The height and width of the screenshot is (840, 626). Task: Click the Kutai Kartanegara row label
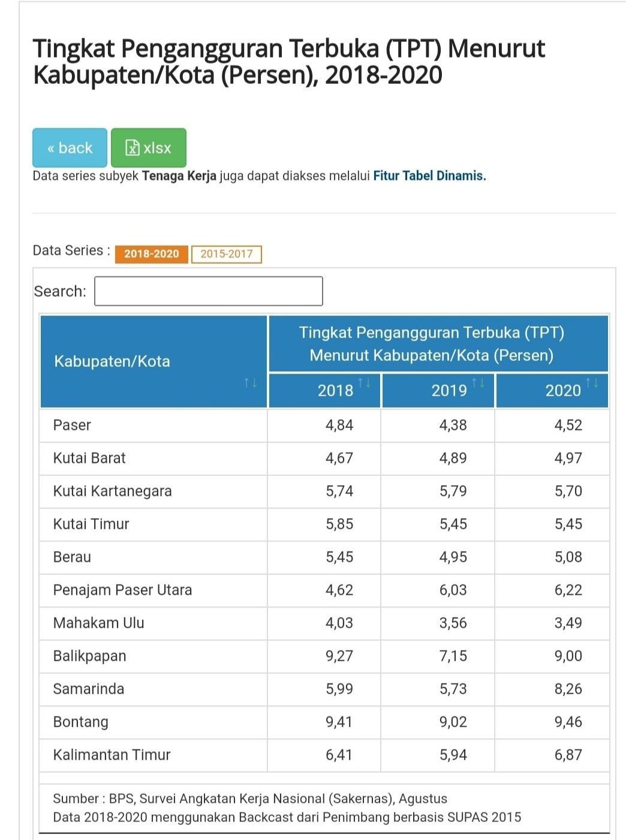tap(112, 492)
